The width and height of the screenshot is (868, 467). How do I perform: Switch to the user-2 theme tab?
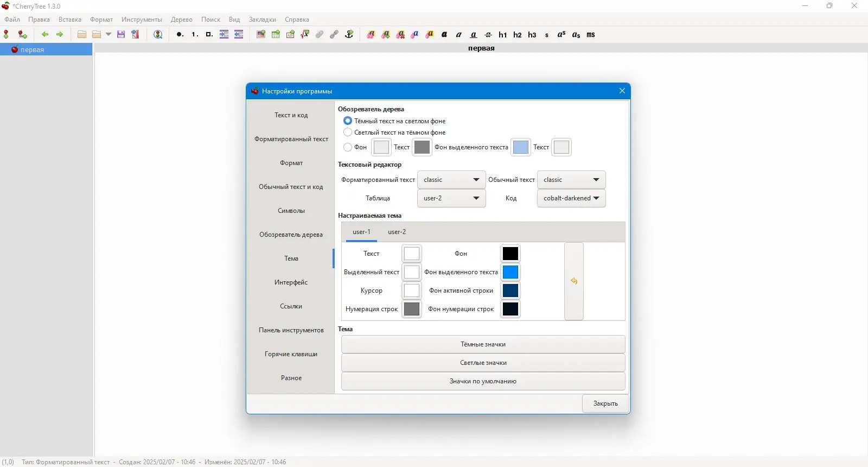click(397, 232)
